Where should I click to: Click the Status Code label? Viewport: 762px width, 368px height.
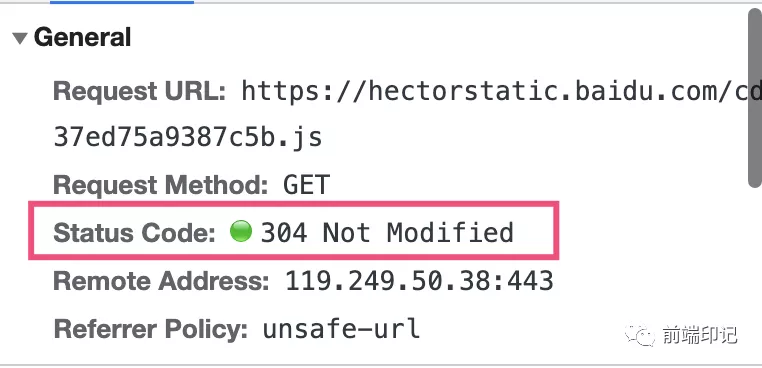click(x=135, y=232)
